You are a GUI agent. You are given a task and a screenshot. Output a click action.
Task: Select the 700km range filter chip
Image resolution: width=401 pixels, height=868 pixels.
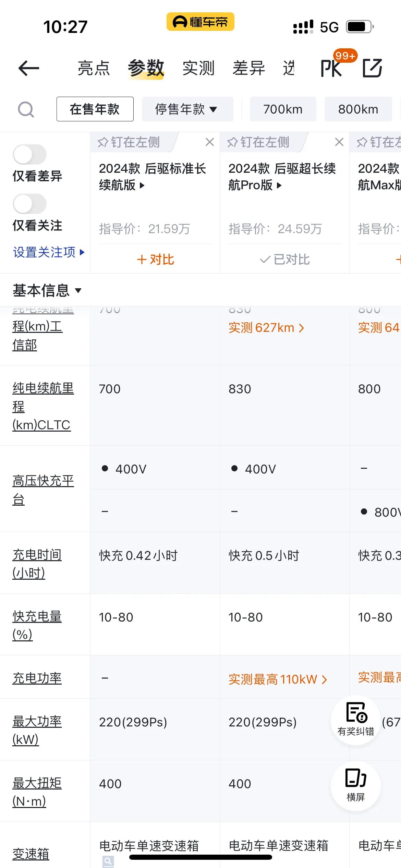pyautogui.click(x=283, y=109)
